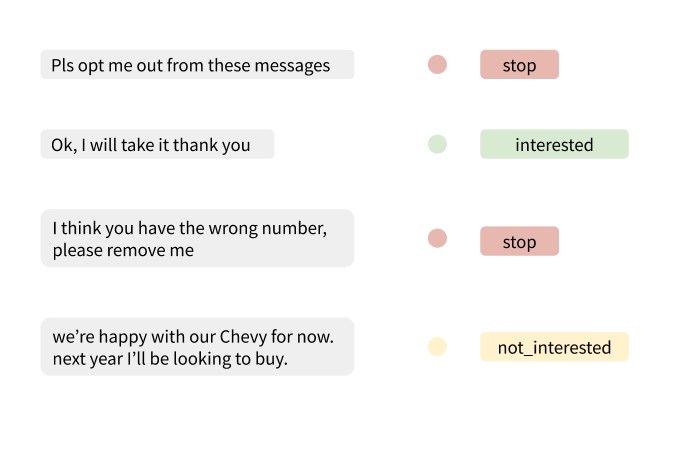Select the yellow dot next to not_interested
This screenshot has height=459, width=677.
click(x=437, y=346)
